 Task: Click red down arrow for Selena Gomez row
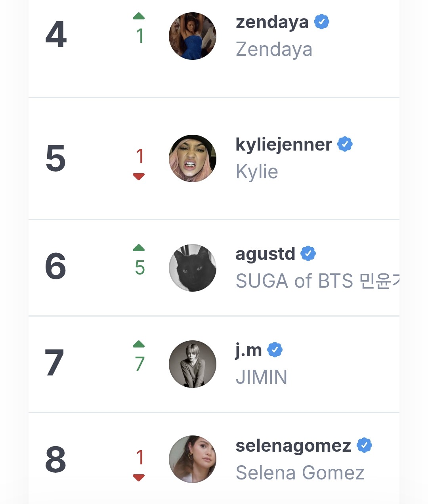pos(139,478)
